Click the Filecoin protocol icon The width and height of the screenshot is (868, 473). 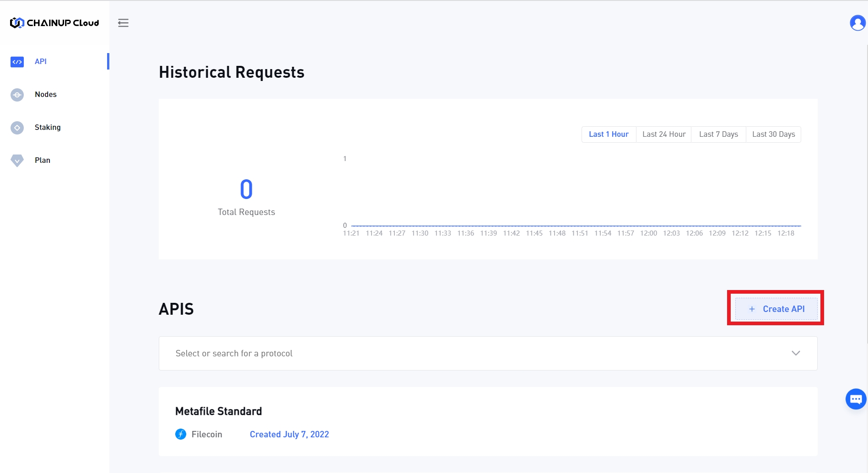coord(181,434)
